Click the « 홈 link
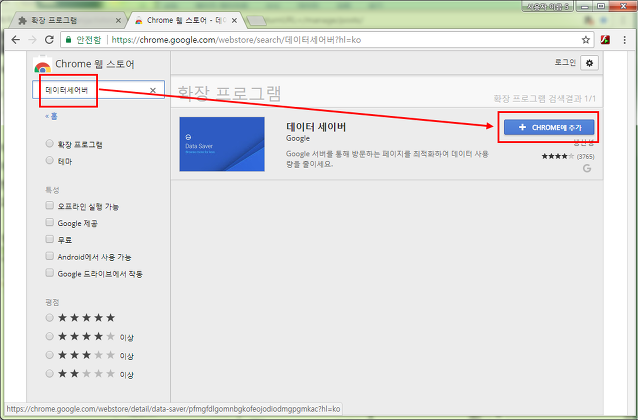The image size is (640, 420). pos(51,116)
